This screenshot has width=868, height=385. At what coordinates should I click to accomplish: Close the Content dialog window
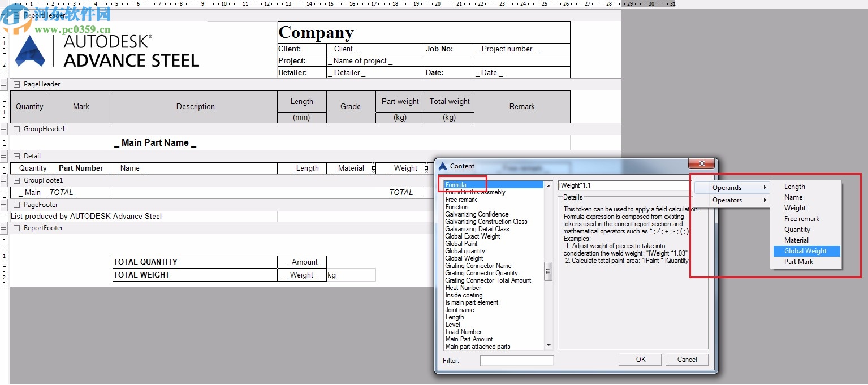(702, 164)
